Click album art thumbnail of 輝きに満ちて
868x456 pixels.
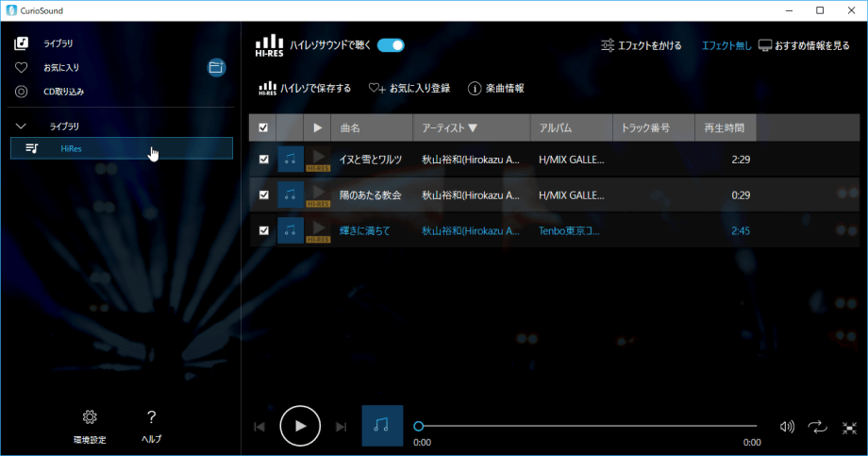[x=290, y=230]
